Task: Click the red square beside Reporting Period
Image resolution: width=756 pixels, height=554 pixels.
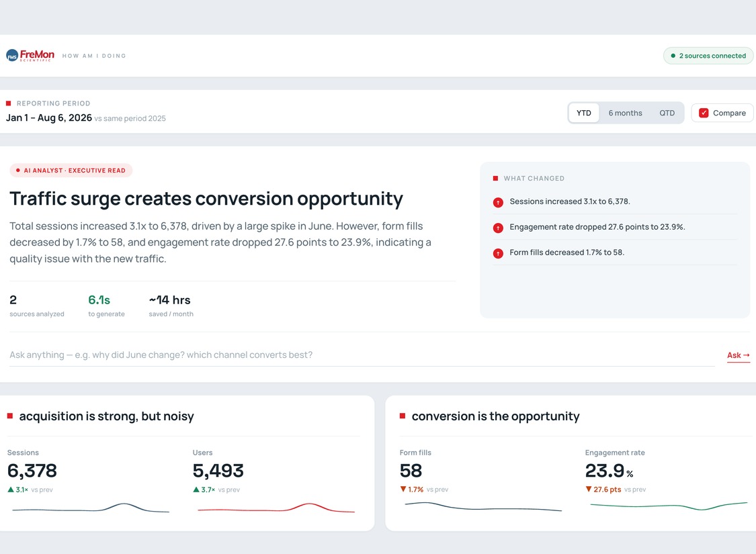Action: pyautogui.click(x=8, y=103)
